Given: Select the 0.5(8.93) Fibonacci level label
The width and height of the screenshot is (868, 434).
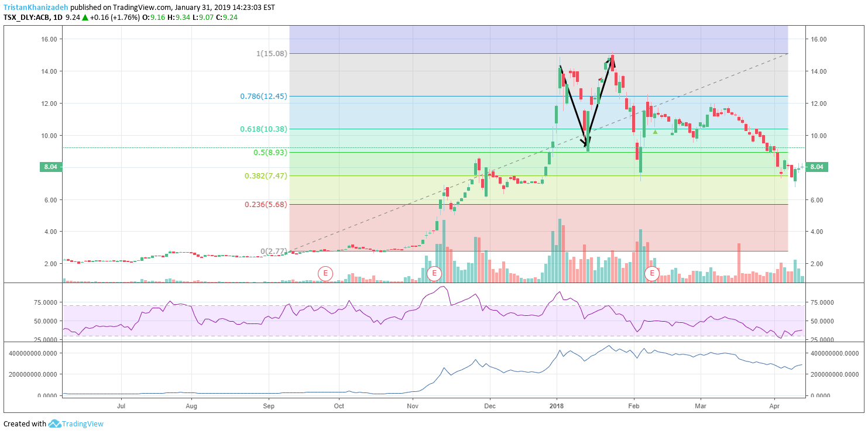Looking at the screenshot, I should [270, 152].
